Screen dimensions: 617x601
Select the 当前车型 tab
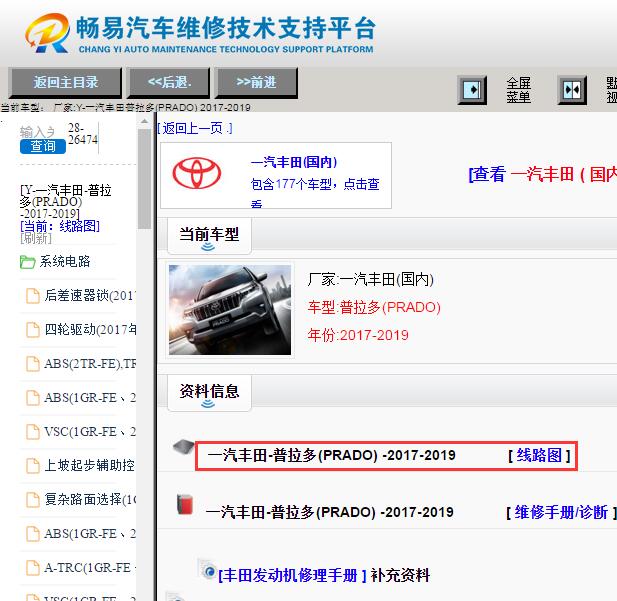209,236
